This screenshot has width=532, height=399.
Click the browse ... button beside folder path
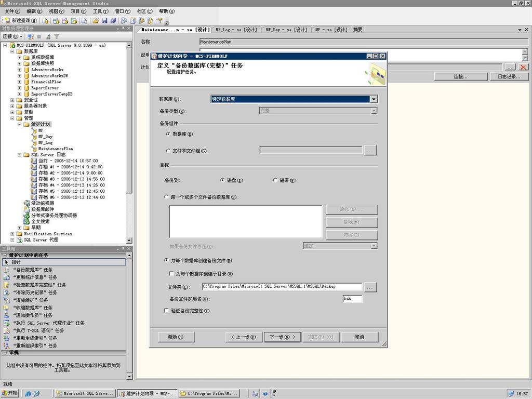pos(370,287)
